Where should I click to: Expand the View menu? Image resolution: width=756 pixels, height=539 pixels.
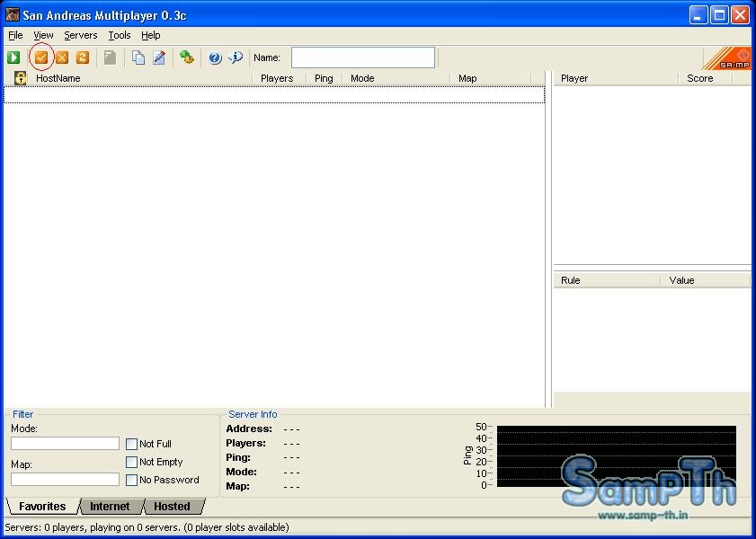click(x=43, y=35)
